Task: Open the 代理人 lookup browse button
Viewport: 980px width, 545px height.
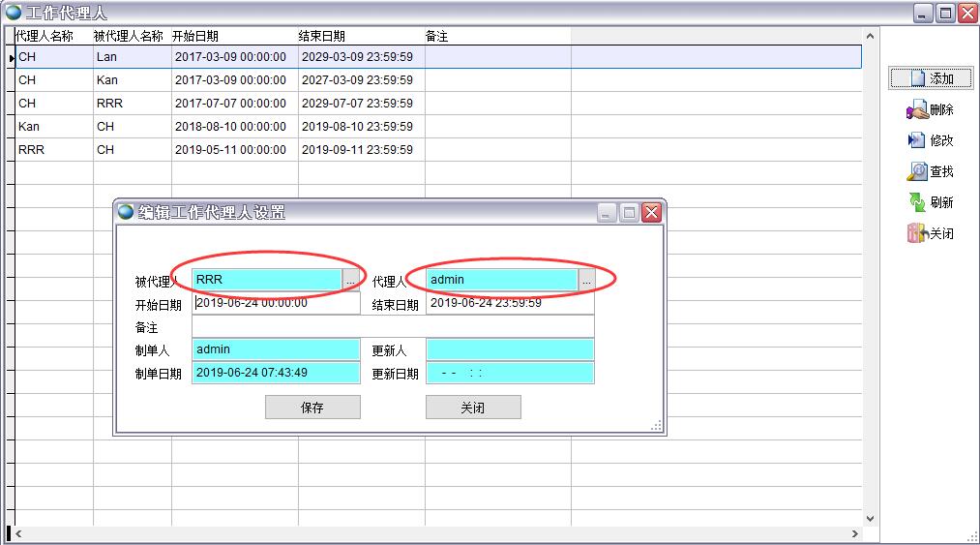Action: [586, 281]
